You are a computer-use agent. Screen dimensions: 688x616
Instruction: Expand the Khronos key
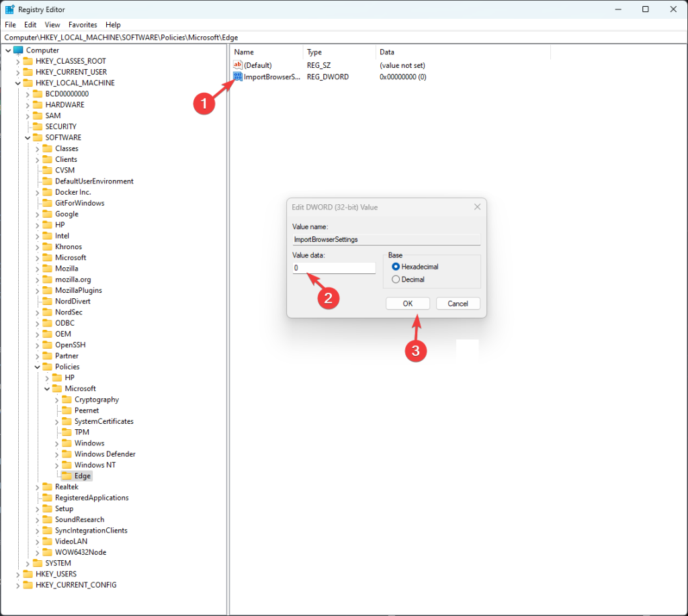38,247
